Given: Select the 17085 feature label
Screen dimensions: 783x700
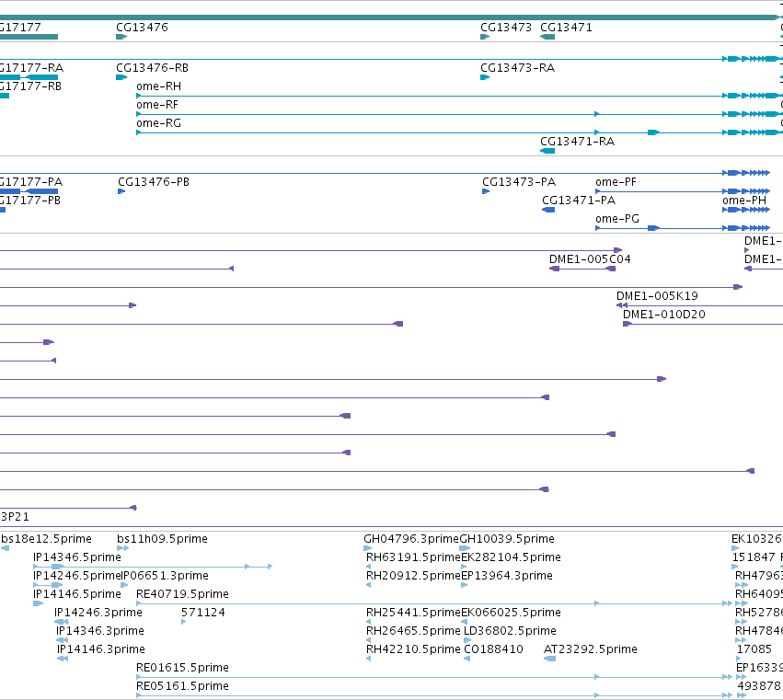Looking at the screenshot, I should point(754,650).
